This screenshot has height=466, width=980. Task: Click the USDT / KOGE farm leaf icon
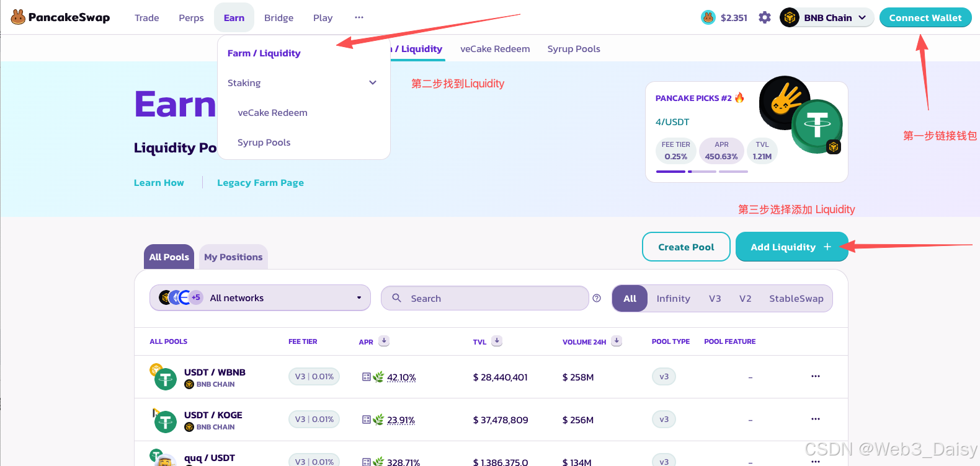378,420
